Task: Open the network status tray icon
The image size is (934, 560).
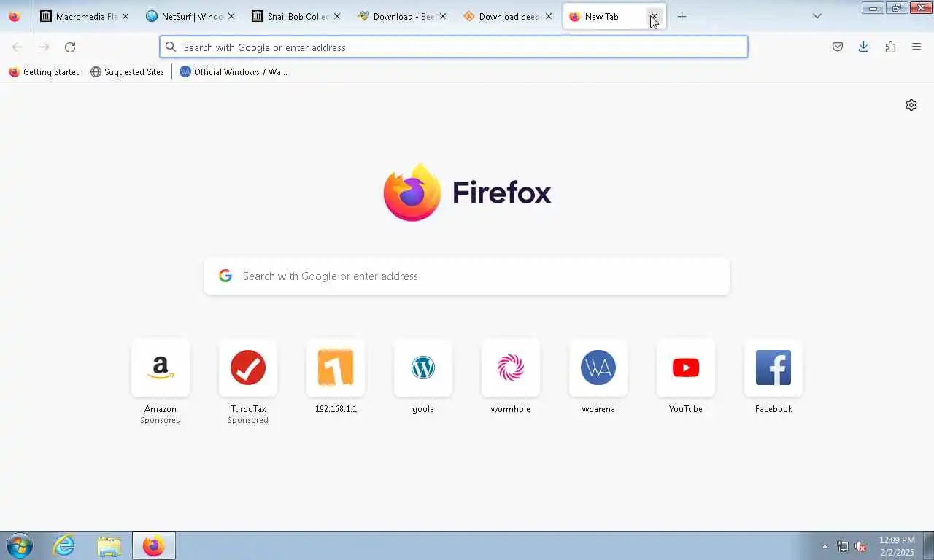Action: tap(843, 546)
